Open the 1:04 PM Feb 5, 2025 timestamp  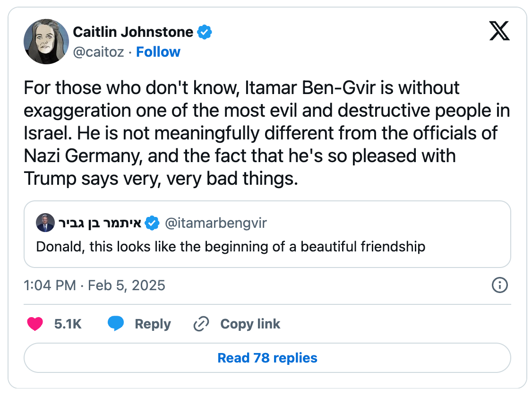pyautogui.click(x=94, y=285)
